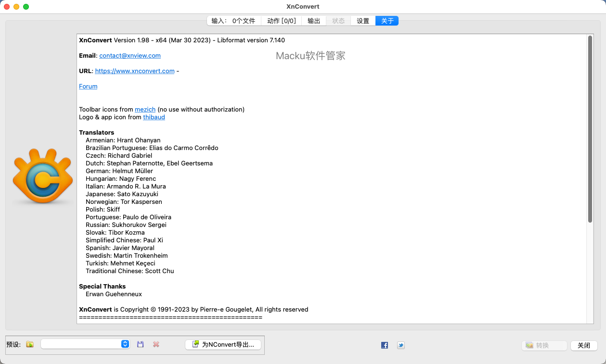Image resolution: width=606 pixels, height=364 pixels.
Task: Click the line 'Armenian: Hrant Ohanyan'
Action: coord(123,140)
